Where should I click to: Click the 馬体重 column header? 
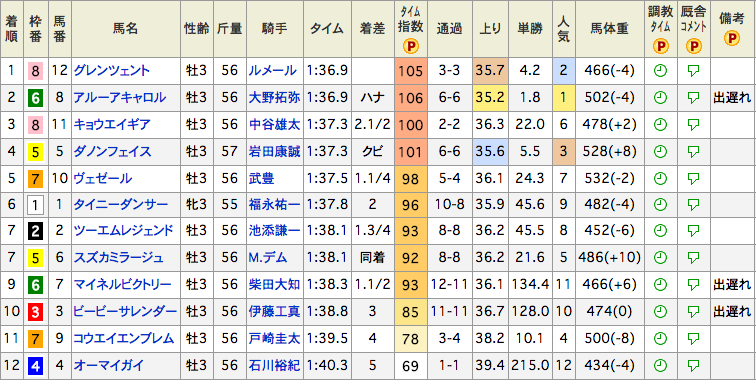609,29
